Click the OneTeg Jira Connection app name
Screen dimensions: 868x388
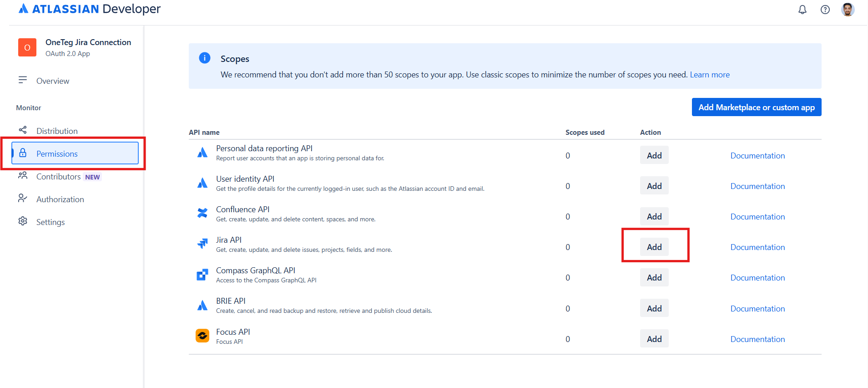click(x=88, y=42)
